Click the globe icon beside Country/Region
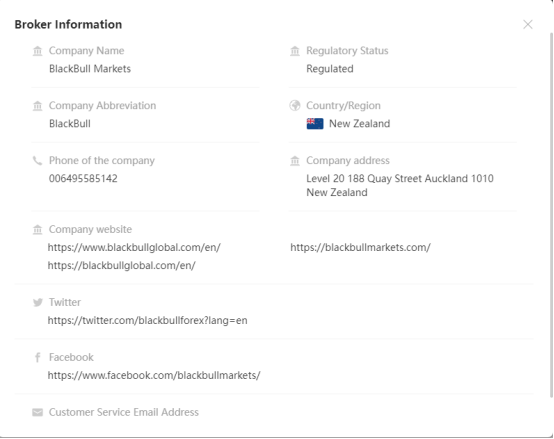This screenshot has width=554, height=439. click(x=295, y=106)
